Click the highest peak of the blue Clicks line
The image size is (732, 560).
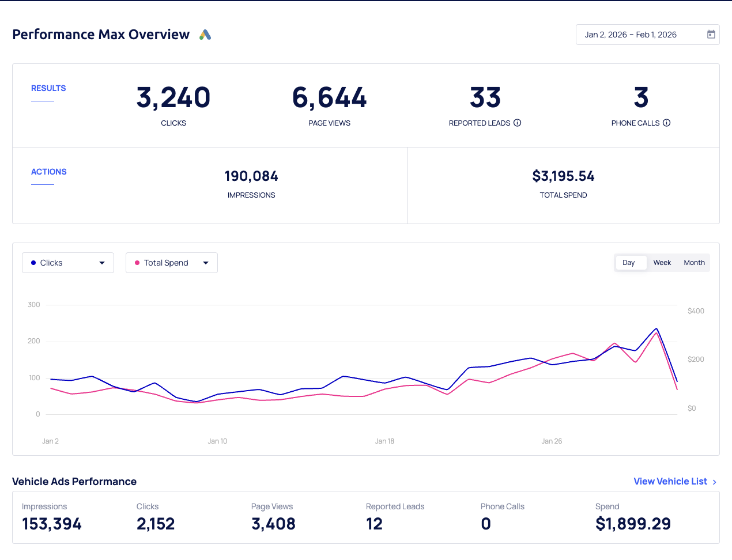(656, 328)
